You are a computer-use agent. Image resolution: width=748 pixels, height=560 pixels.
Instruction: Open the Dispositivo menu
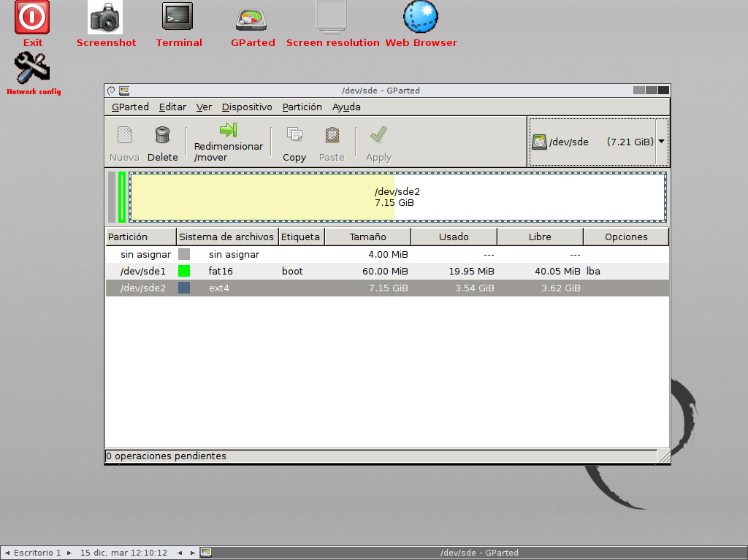click(x=247, y=107)
